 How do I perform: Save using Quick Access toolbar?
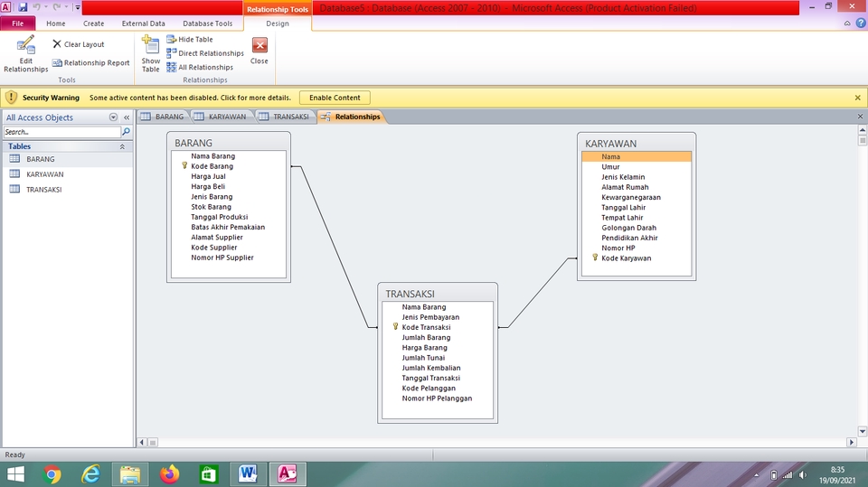(x=23, y=7)
